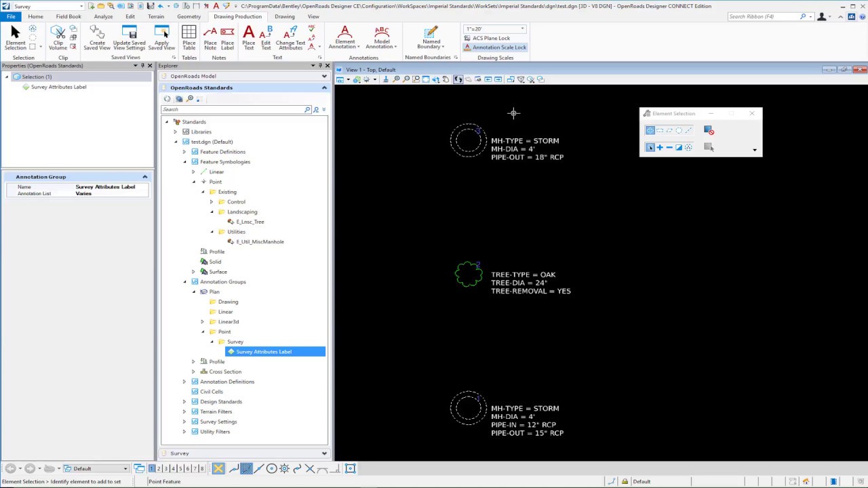Select the Place Text tool
The height and width of the screenshot is (488, 868).
tap(249, 38)
